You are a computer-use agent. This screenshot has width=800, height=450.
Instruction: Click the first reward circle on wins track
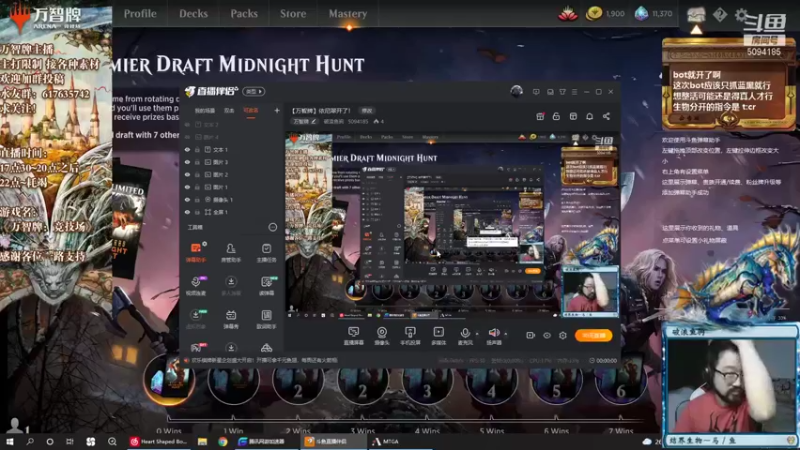click(x=169, y=379)
